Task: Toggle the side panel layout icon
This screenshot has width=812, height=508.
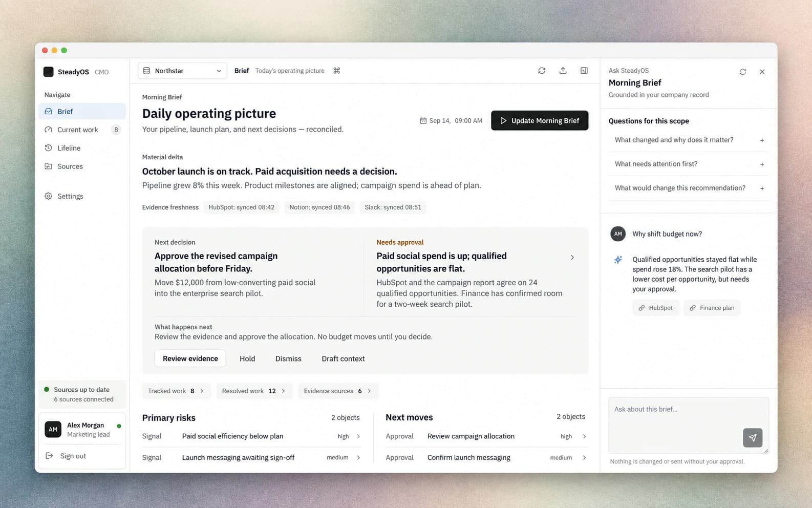Action: coord(584,71)
